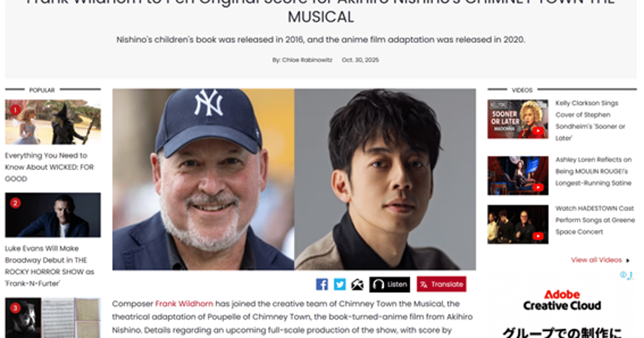Screen dimensions: 644x338
Task: Open the third popular story thumbnail
Action: (x=53, y=318)
